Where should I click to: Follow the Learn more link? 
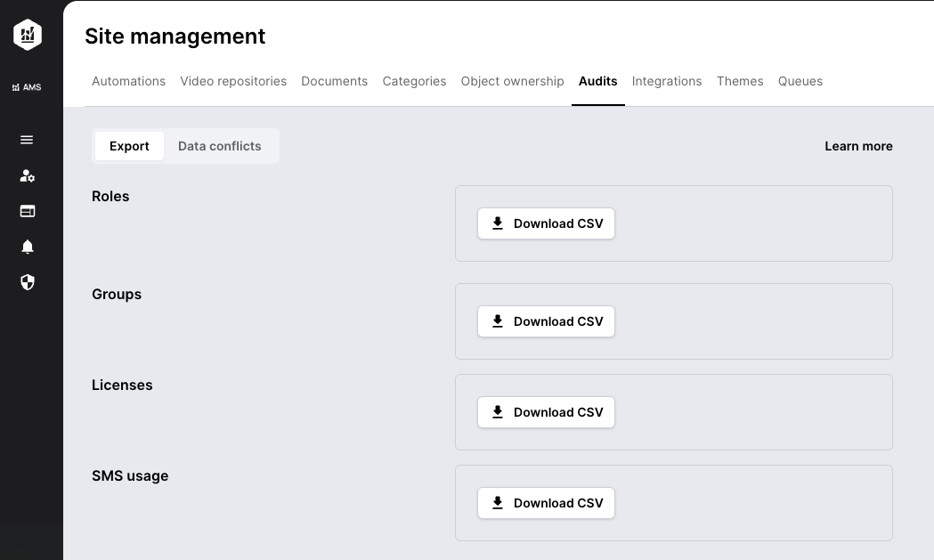(858, 146)
